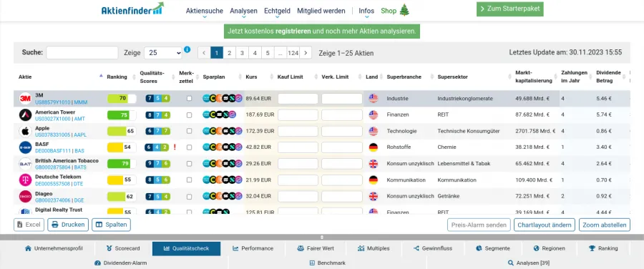Focus the Suche search field
This screenshot has height=269, width=644.
click(82, 52)
